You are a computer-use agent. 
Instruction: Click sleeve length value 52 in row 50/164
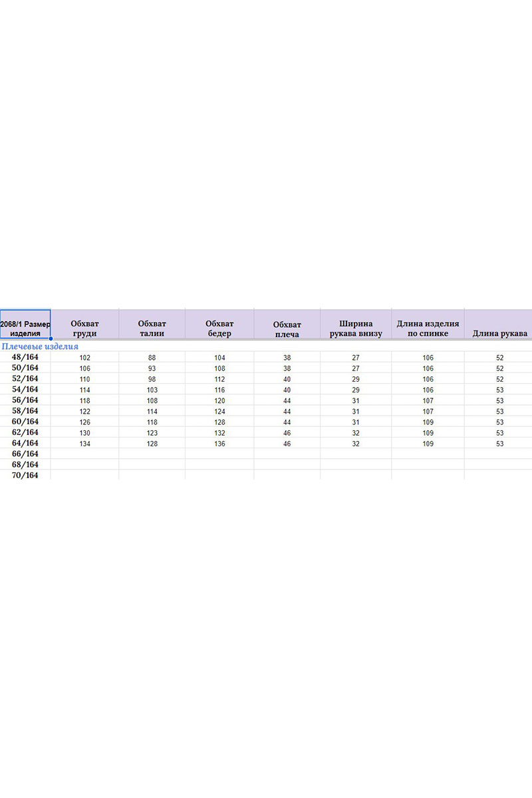500,368
